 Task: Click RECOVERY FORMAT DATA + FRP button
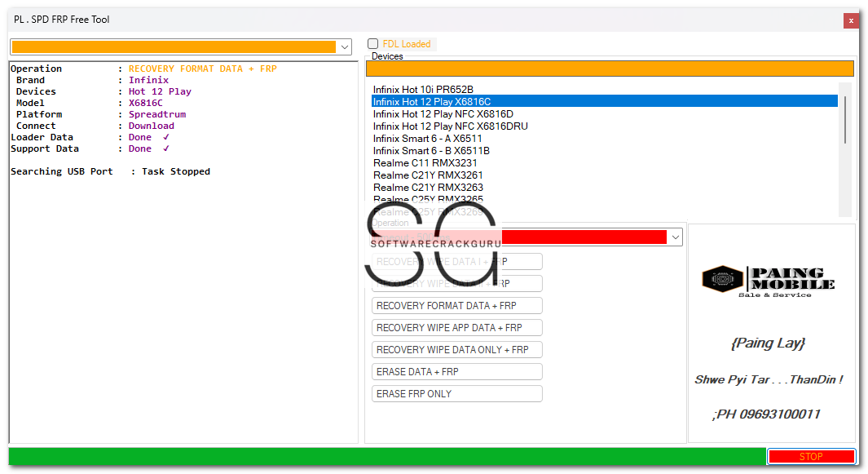[456, 305]
